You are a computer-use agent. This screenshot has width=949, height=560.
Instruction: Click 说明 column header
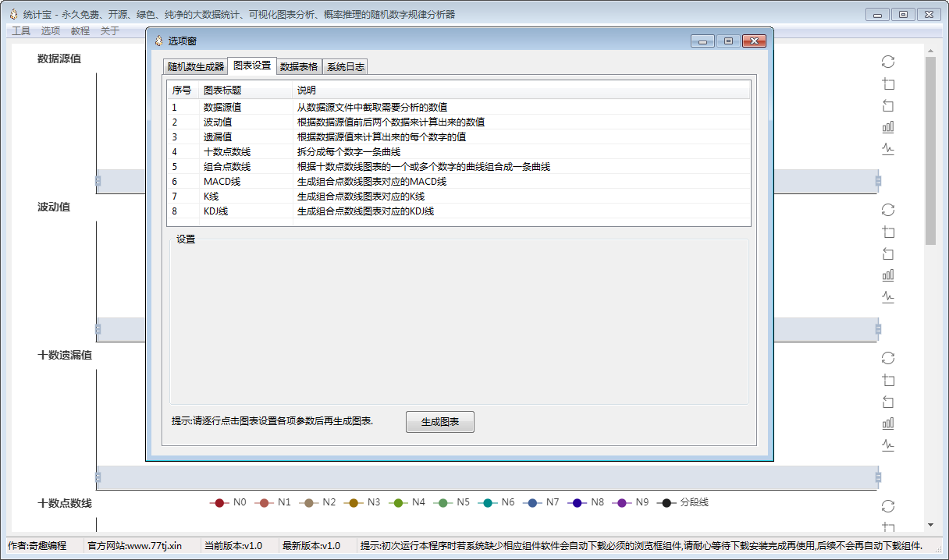521,90
